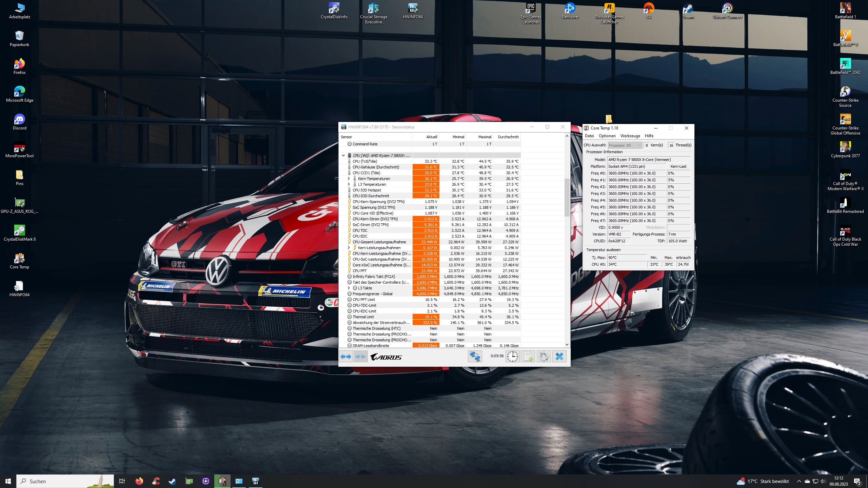Open the CPU Auswahl Prozessor #0 dropdown
The width and height of the screenshot is (868, 488).
click(625, 145)
